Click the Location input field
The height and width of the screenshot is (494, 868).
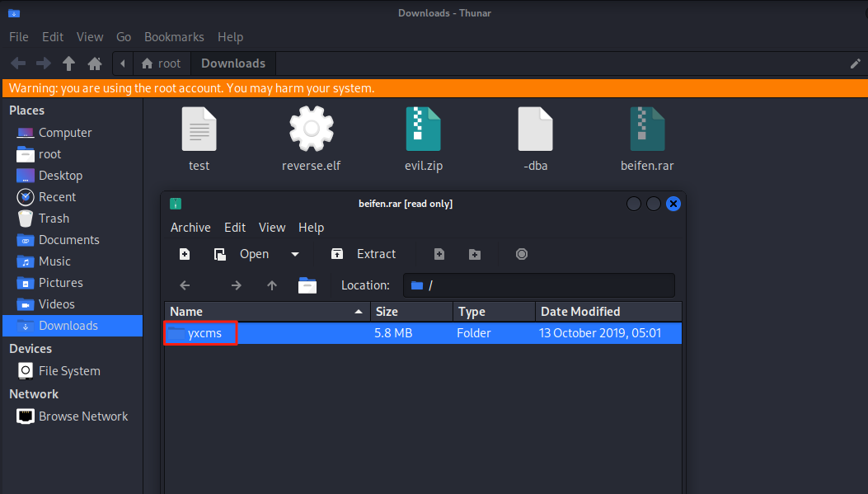(x=539, y=286)
